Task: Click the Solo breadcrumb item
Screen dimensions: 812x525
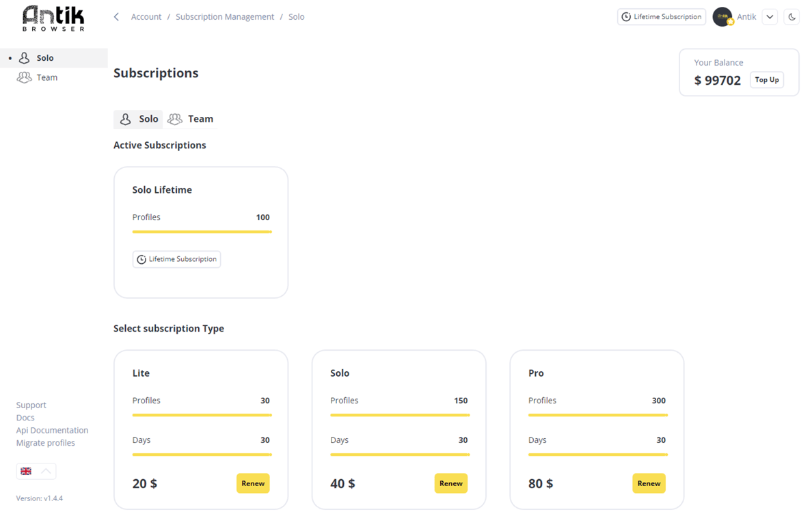Action: pos(296,17)
